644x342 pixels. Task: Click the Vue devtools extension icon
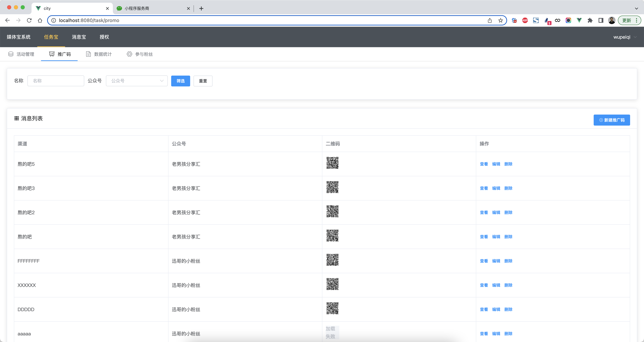pos(579,20)
